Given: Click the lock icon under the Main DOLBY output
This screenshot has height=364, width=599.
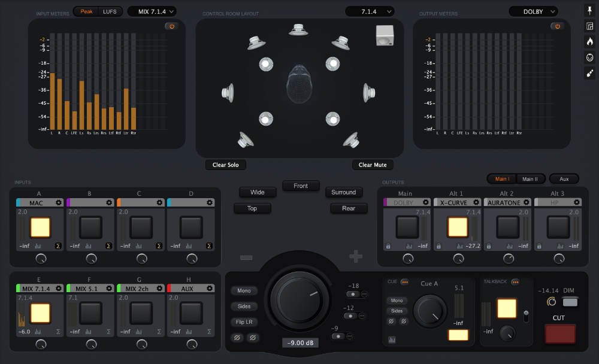Looking at the screenshot, I should pyautogui.click(x=388, y=245).
